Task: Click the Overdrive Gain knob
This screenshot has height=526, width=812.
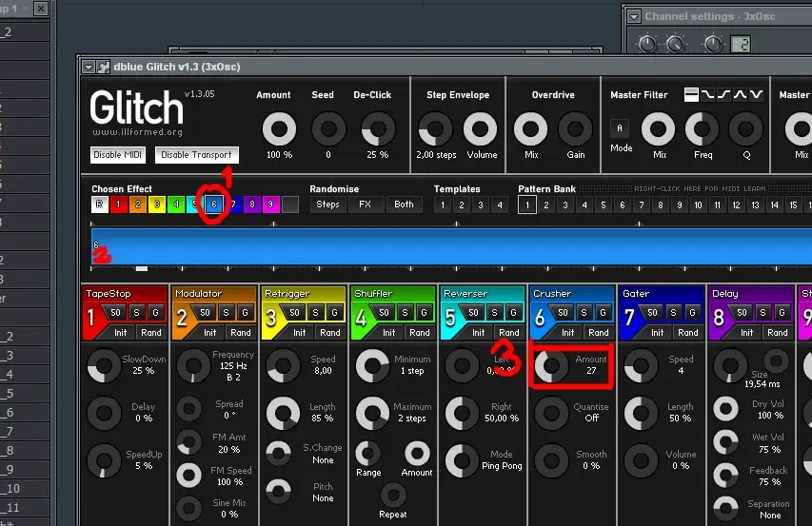Action: coord(575,128)
